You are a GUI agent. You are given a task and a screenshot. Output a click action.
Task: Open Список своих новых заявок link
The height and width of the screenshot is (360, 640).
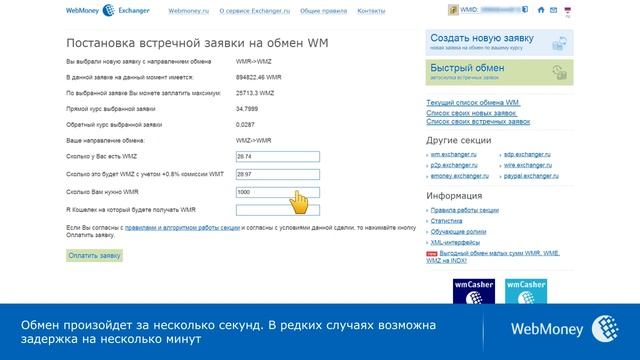(471, 113)
